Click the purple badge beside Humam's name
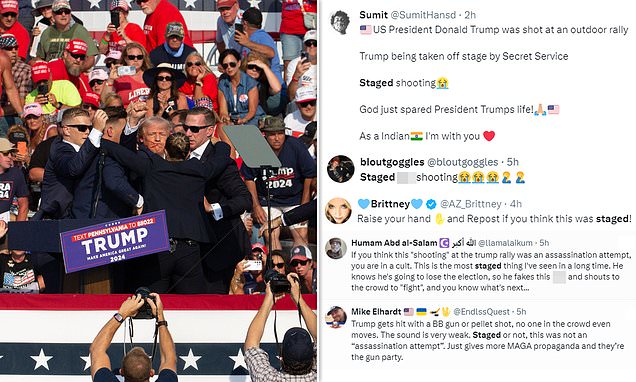This screenshot has width=636, height=382. [x=445, y=243]
